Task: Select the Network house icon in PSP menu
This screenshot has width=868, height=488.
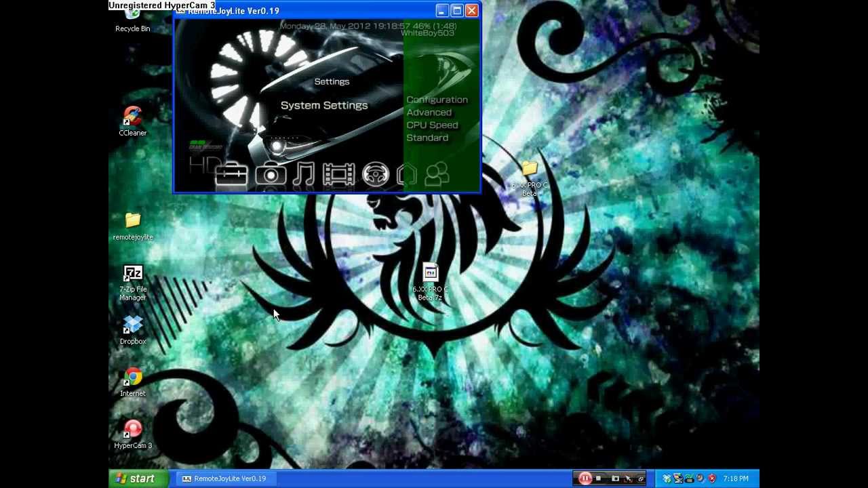Action: pyautogui.click(x=407, y=175)
